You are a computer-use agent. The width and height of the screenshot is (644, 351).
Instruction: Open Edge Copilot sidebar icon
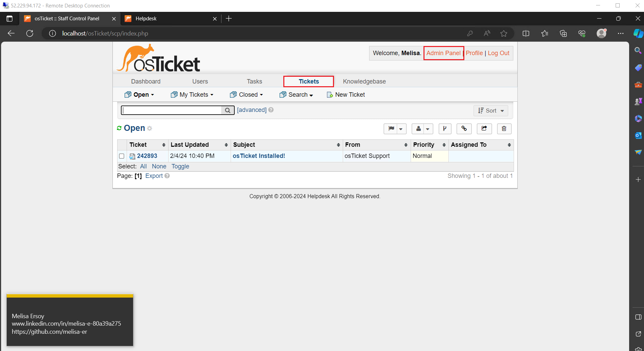[638, 33]
